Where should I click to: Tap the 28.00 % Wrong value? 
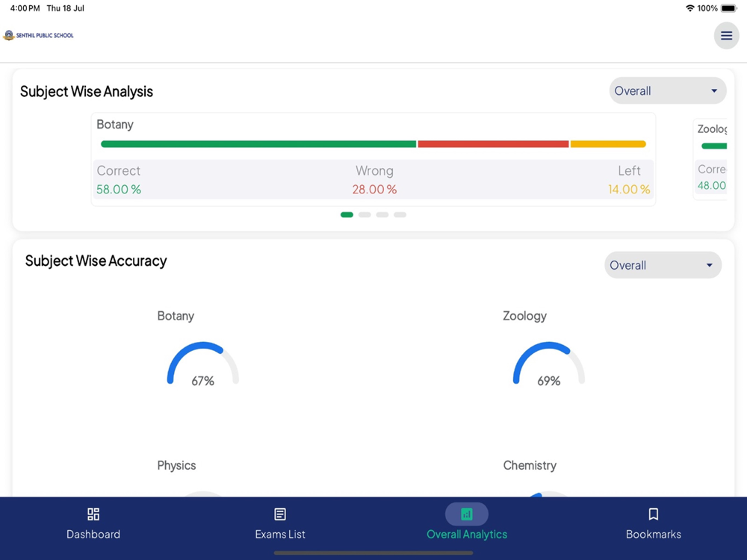[374, 189]
